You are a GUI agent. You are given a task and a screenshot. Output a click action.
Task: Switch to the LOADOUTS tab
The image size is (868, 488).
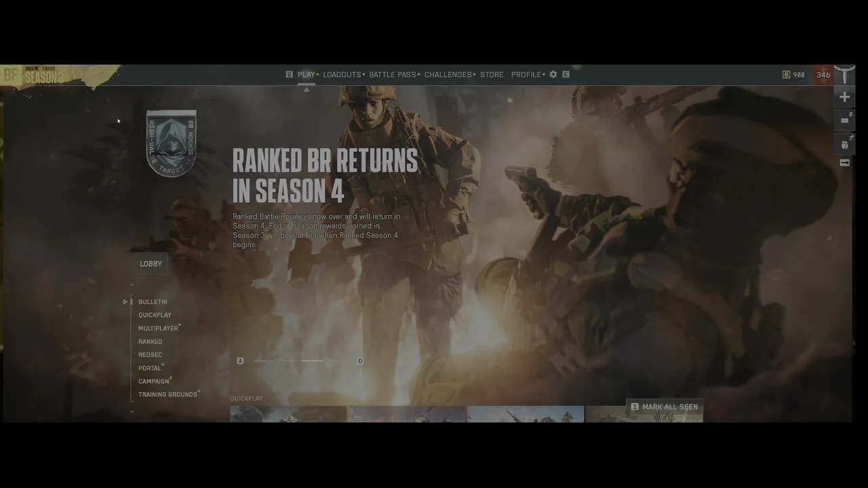(x=342, y=75)
